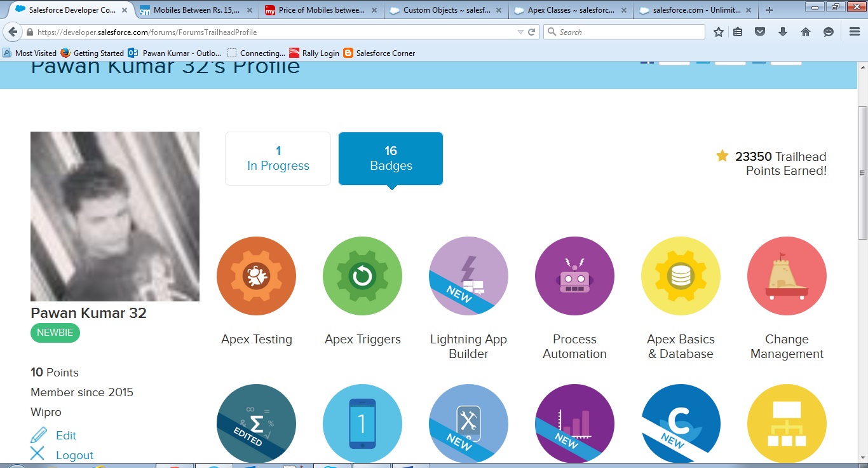Open the purple bar chart badge

click(574, 423)
